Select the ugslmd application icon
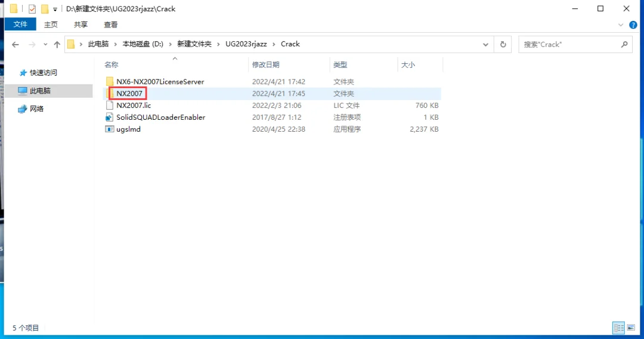 coord(109,129)
